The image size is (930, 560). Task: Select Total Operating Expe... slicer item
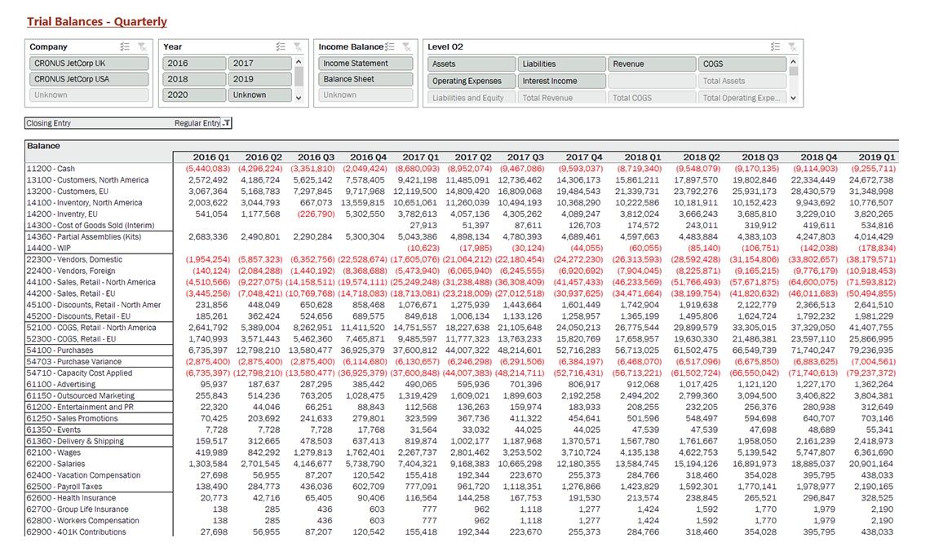pos(742,98)
